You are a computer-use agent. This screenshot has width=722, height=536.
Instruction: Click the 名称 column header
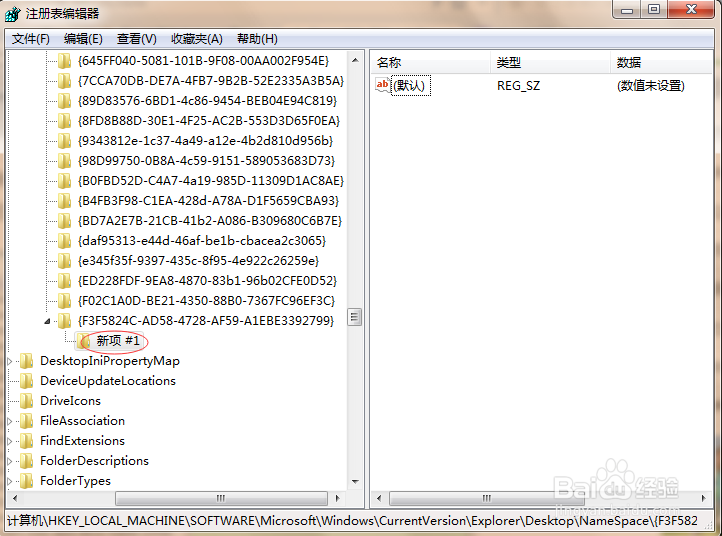click(431, 62)
